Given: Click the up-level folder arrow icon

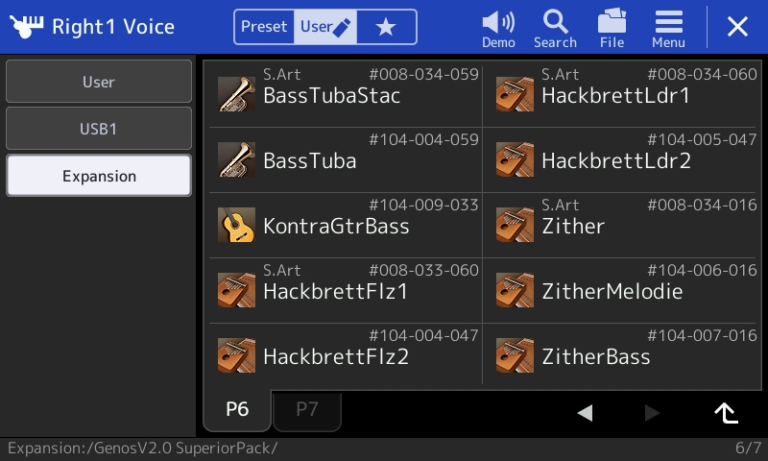Looking at the screenshot, I should 726,413.
